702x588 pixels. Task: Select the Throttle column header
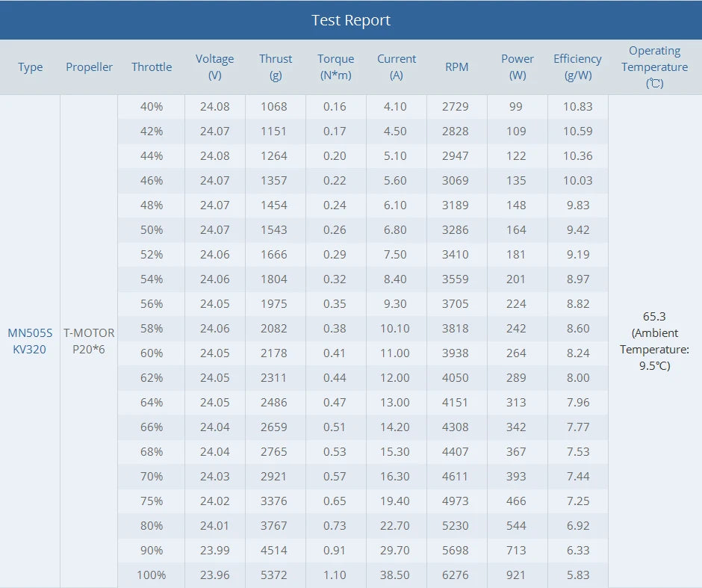pos(152,67)
